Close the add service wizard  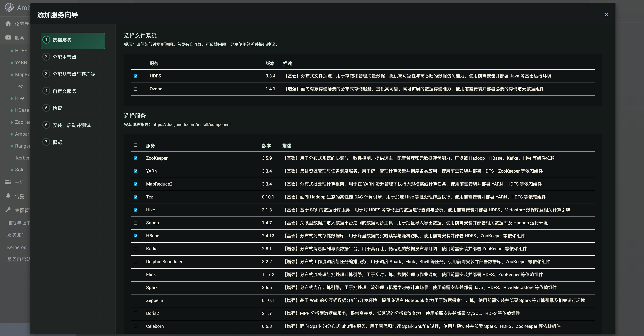pos(606,14)
